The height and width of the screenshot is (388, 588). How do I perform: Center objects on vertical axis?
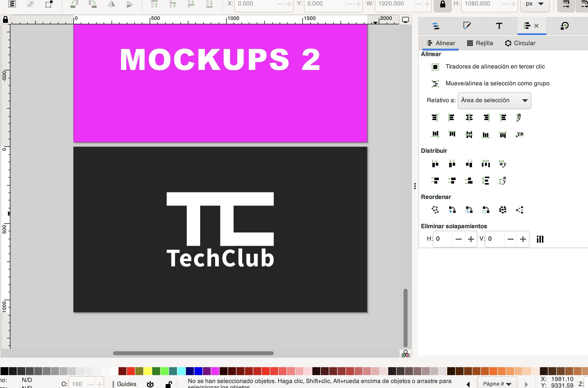click(x=469, y=117)
